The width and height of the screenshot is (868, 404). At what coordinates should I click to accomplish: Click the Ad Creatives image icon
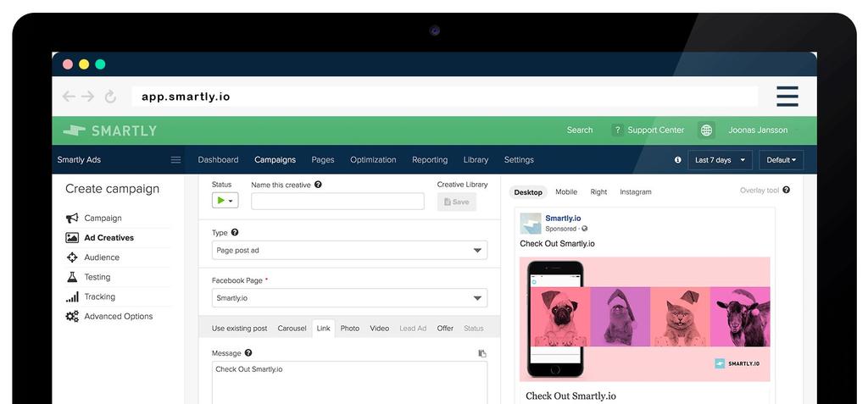coord(72,238)
